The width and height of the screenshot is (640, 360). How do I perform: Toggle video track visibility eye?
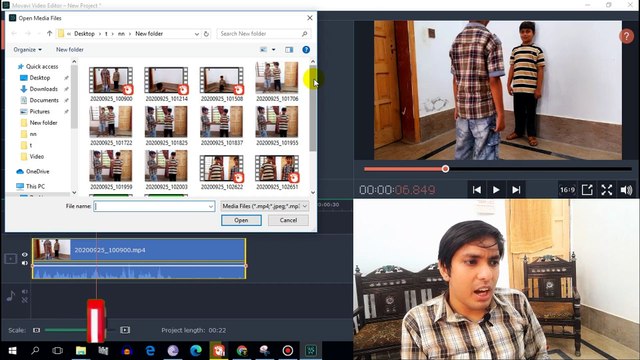click(24, 255)
